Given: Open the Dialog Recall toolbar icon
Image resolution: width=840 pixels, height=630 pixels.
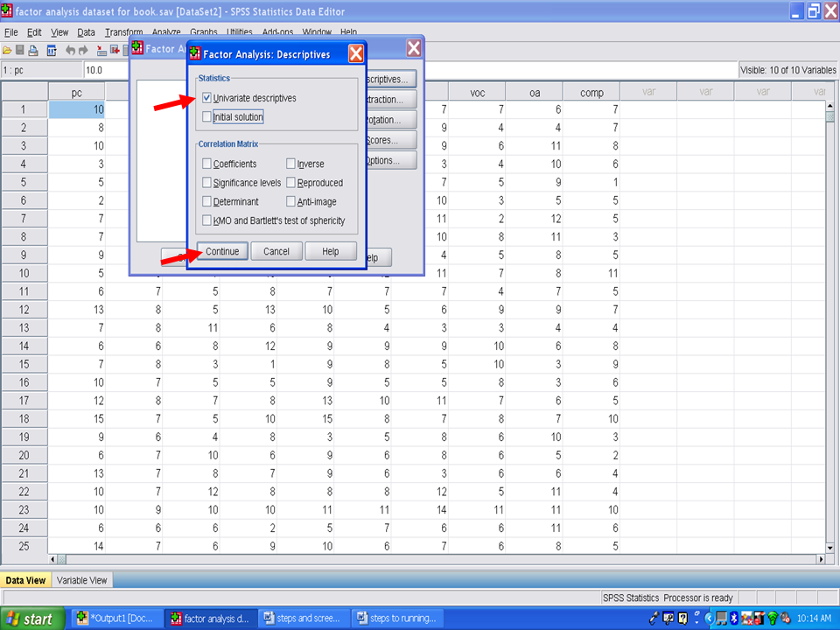Looking at the screenshot, I should (52, 50).
